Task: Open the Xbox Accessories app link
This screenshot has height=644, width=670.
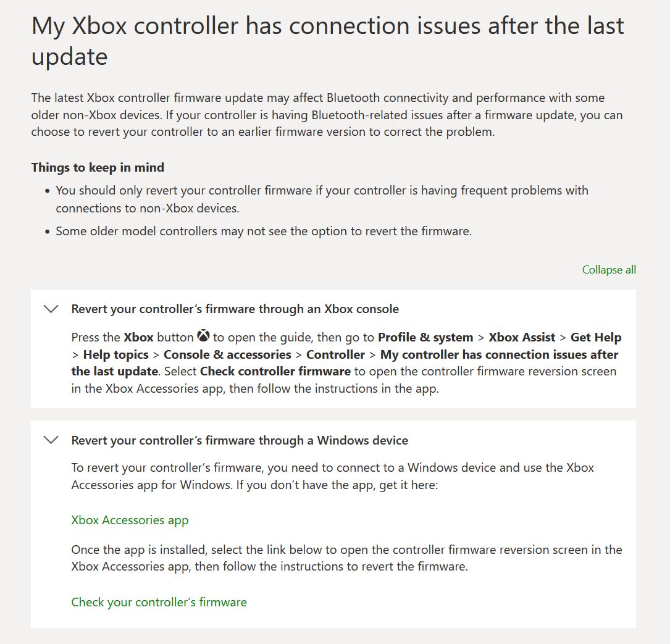Action: click(x=130, y=520)
